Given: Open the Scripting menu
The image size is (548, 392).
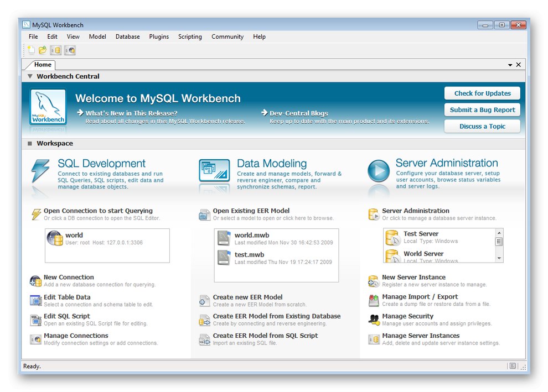Looking at the screenshot, I should (190, 36).
